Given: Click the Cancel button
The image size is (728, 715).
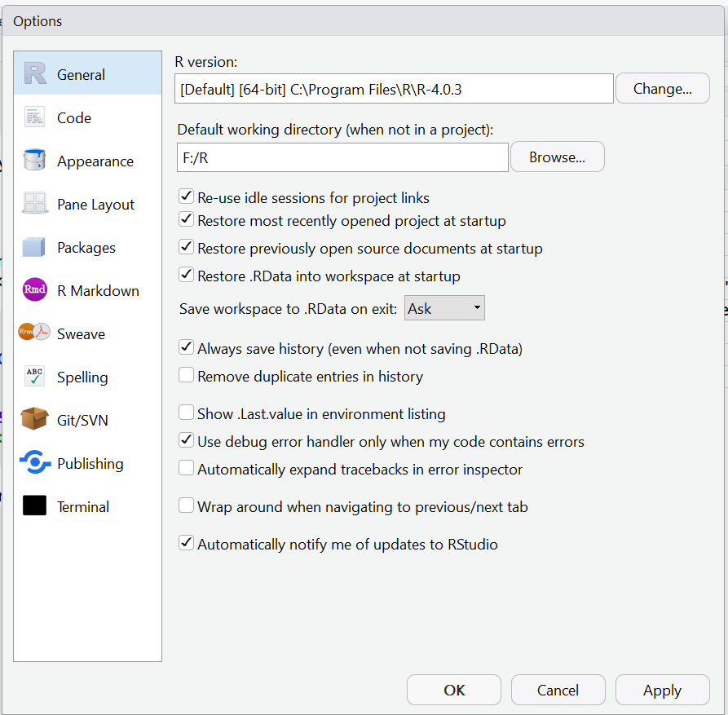Looking at the screenshot, I should [x=558, y=690].
